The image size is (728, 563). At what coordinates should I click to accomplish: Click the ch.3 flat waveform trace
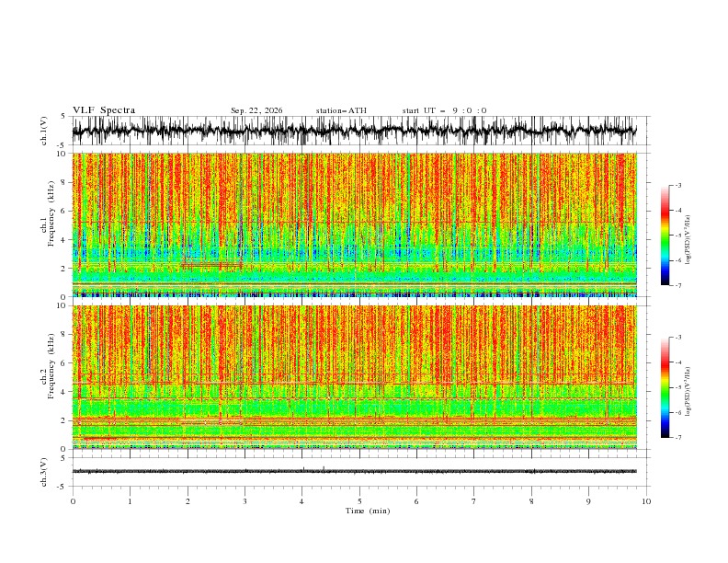point(354,471)
